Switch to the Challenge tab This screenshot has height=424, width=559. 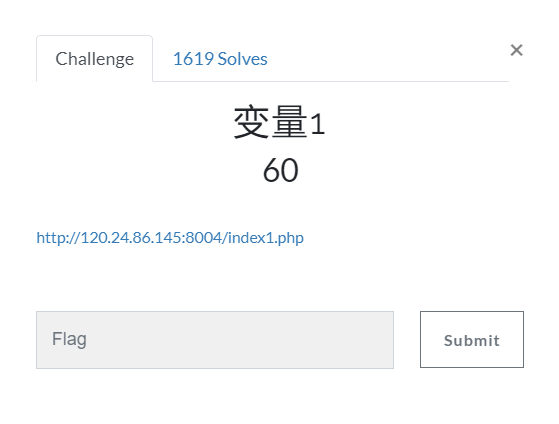pos(94,59)
